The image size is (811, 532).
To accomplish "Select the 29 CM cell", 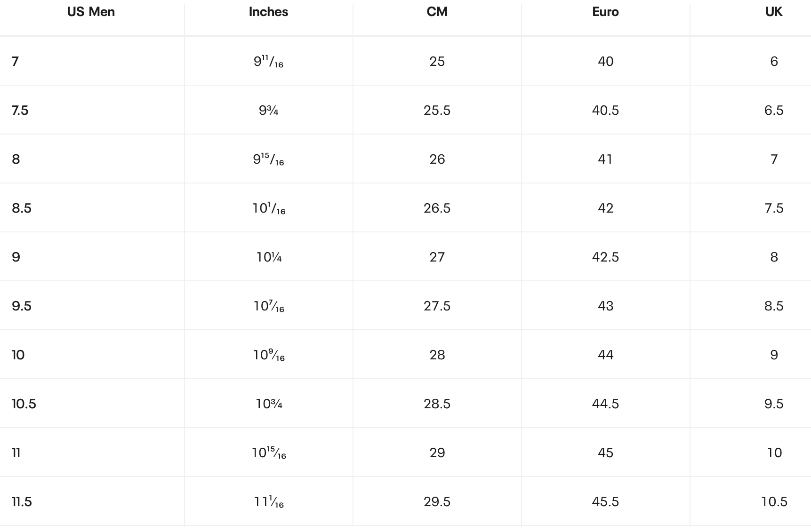I will (x=437, y=453).
